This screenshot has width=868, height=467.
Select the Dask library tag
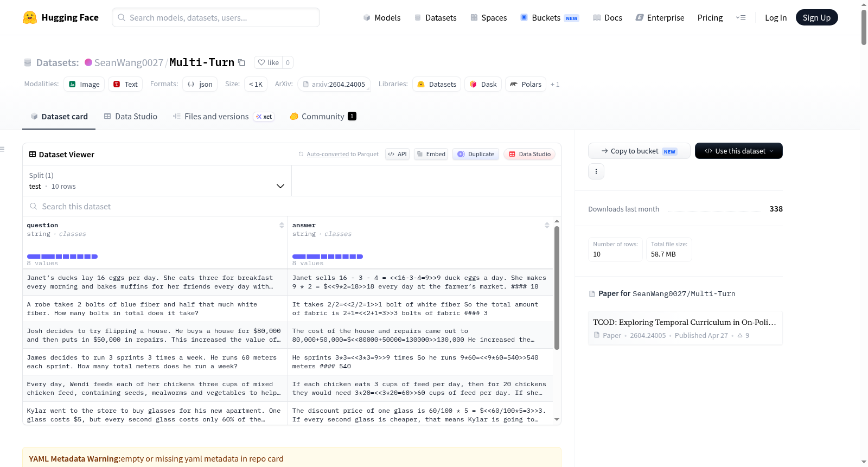tap(483, 84)
